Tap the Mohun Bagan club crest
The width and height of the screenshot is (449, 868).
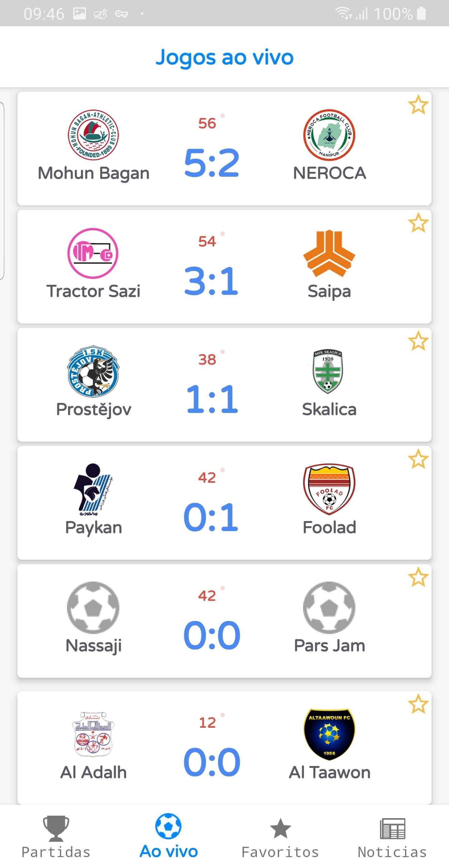[x=93, y=135]
